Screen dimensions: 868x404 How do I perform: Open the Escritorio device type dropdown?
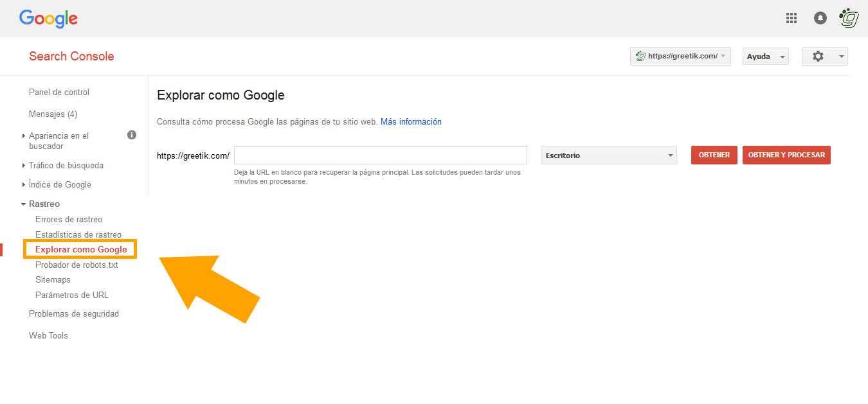(609, 155)
